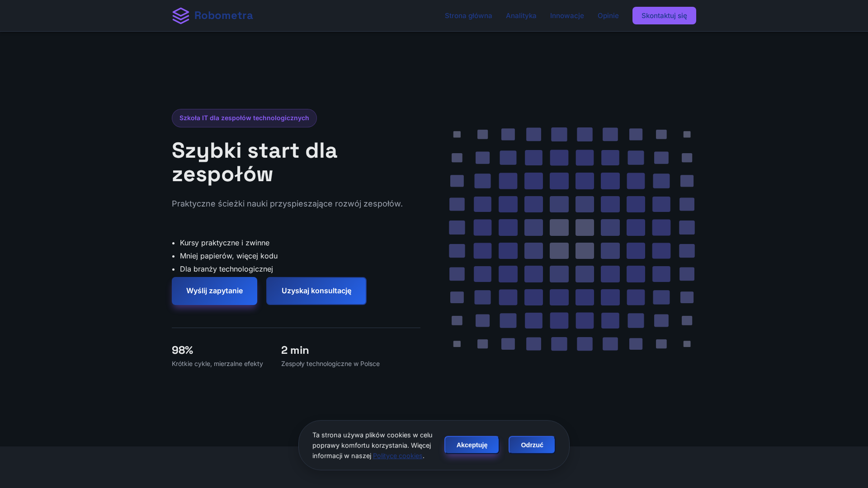
Task: Click the heading Szybki start dla zespołów
Action: [x=255, y=162]
